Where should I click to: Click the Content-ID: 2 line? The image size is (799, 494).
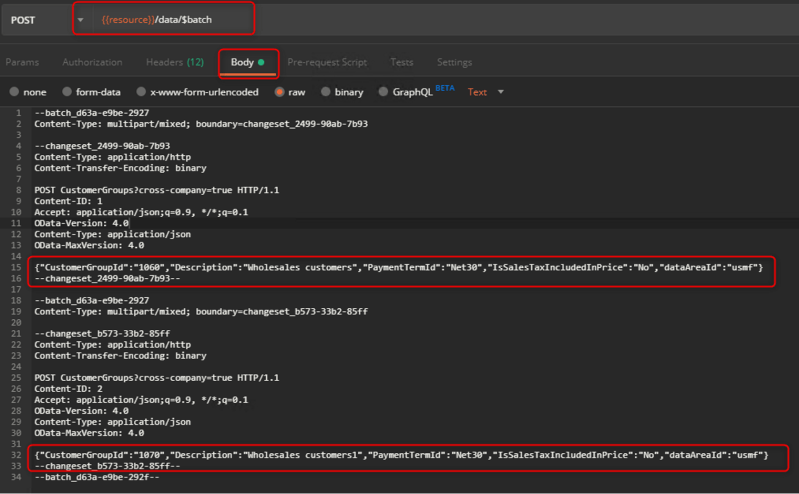68,389
